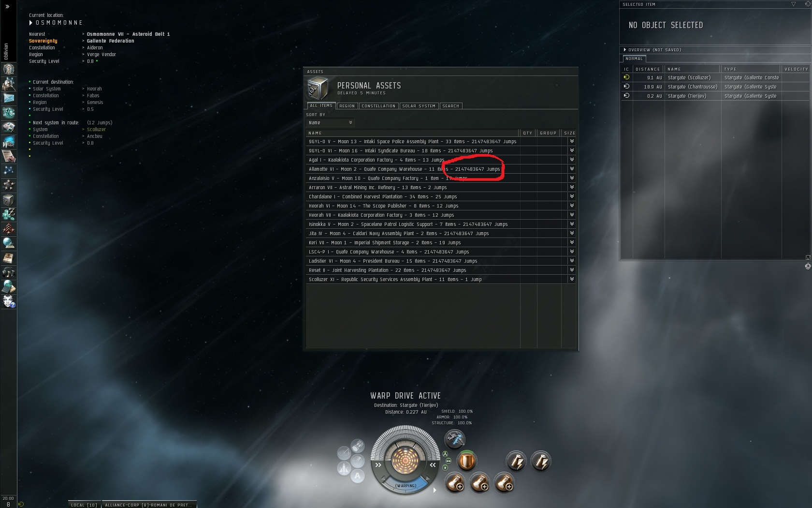Activate the shield hardener module

(466, 461)
